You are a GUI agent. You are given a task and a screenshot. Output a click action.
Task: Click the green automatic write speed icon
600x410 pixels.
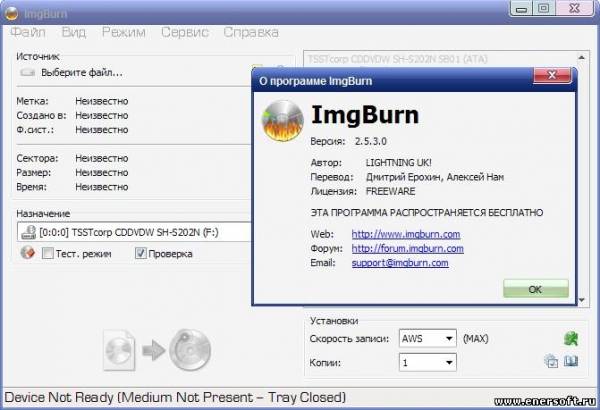pos(571,338)
